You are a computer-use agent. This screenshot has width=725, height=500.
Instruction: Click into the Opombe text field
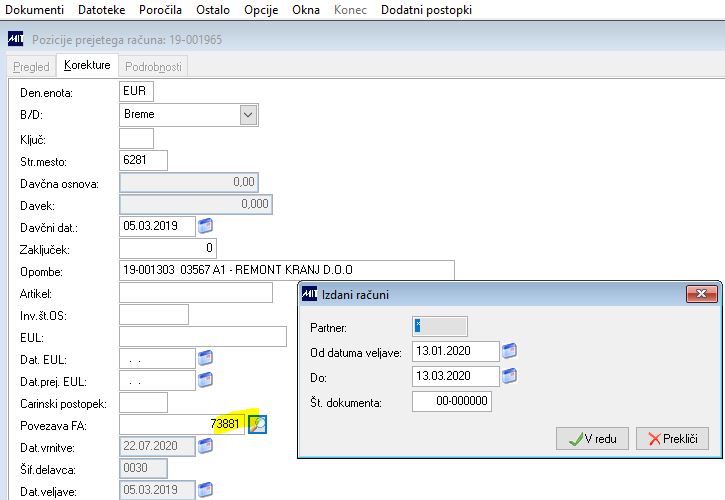287,270
